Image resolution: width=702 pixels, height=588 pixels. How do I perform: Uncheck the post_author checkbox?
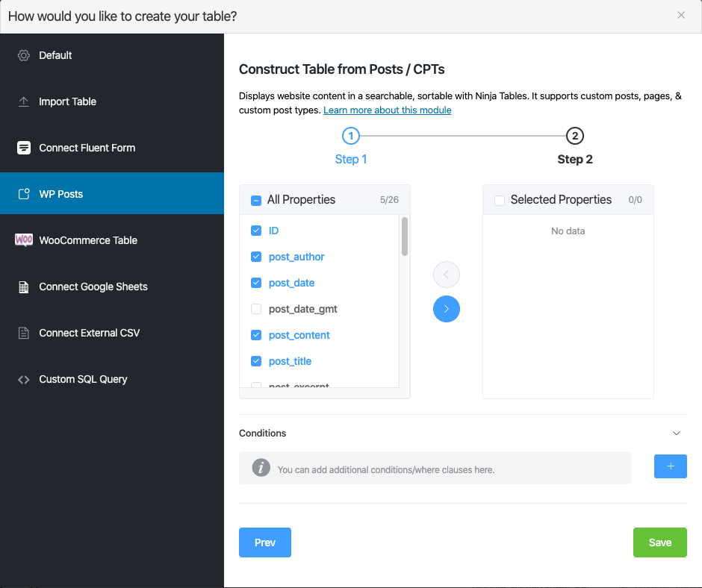(x=256, y=257)
